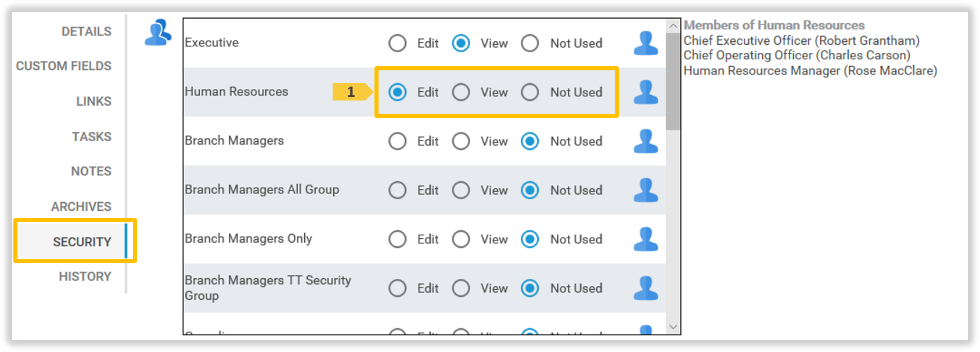Open the Details tab
The image size is (980, 352).
86,31
